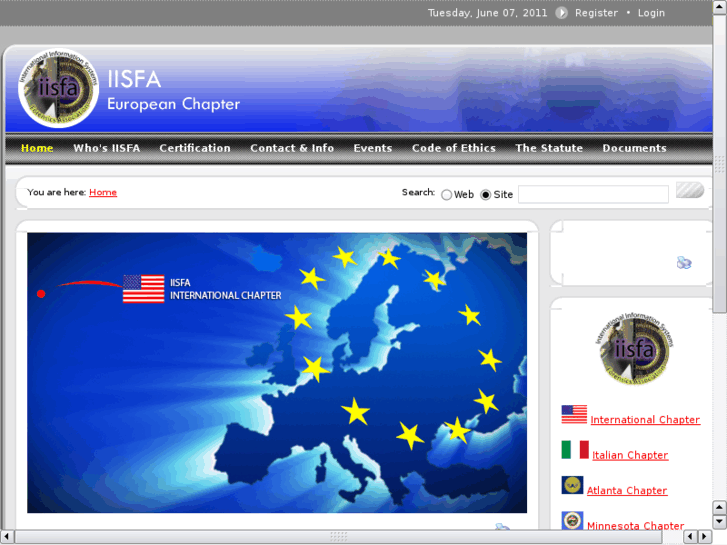Open the Code of Ethics menu
This screenshot has width=727, height=545.
click(454, 148)
